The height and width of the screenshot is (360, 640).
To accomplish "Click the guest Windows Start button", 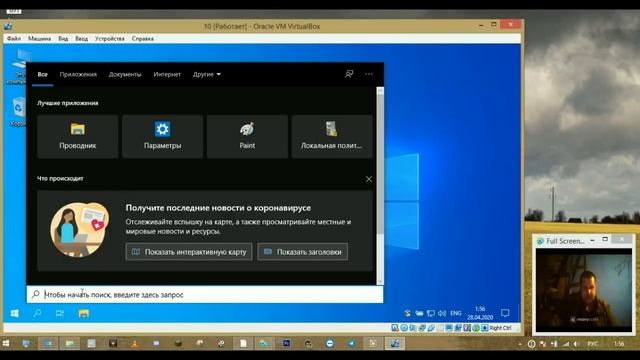I will (15, 313).
